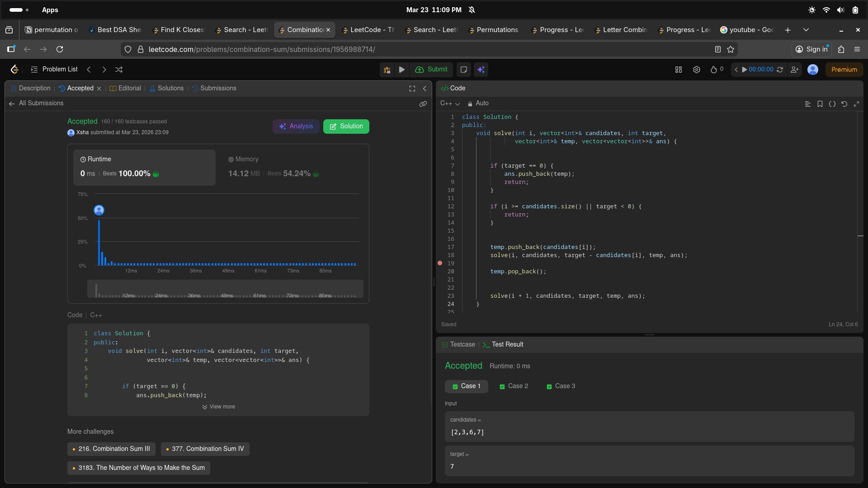Select the Case 1 checkbox
Screen dimensions: 868x488
pyautogui.click(x=455, y=387)
